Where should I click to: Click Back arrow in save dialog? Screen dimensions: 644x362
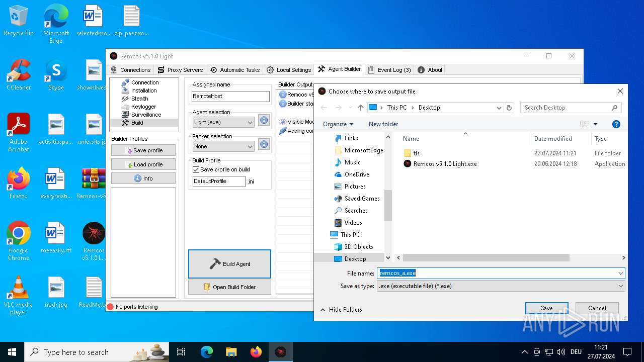[x=324, y=108]
